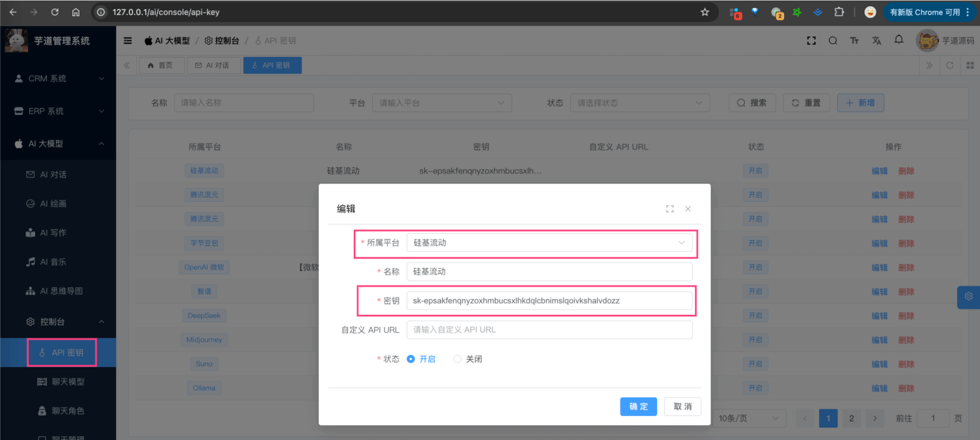Viewport: 980px width, 440px height.
Task: Click the 确定 button to confirm
Action: [638, 407]
